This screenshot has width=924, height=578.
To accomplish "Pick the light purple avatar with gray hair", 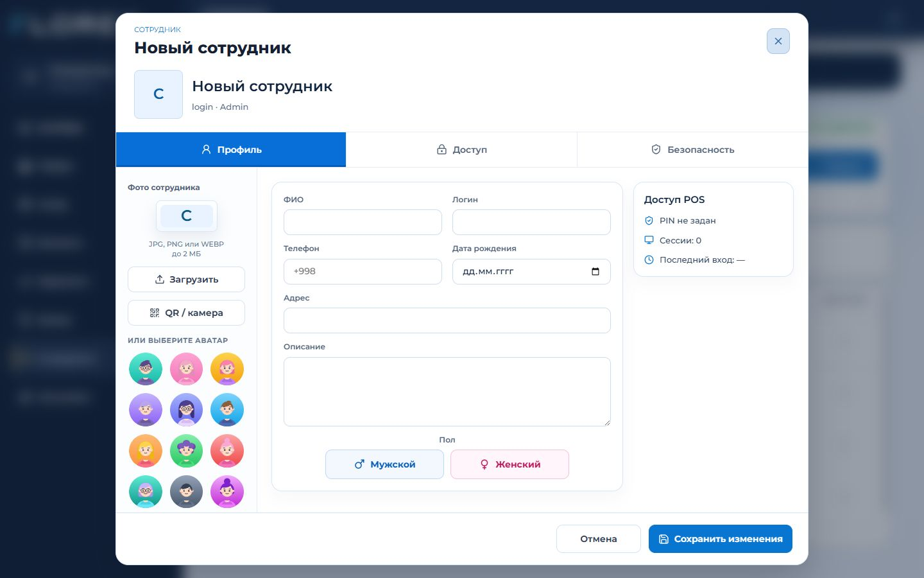I will coord(146,410).
